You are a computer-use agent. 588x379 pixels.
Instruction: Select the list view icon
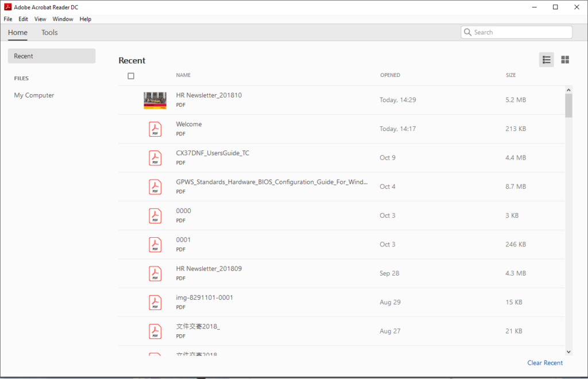coord(546,59)
